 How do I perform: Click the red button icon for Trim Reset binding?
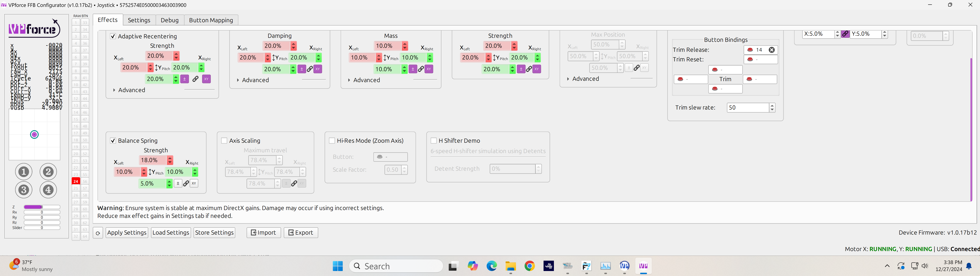tap(750, 59)
